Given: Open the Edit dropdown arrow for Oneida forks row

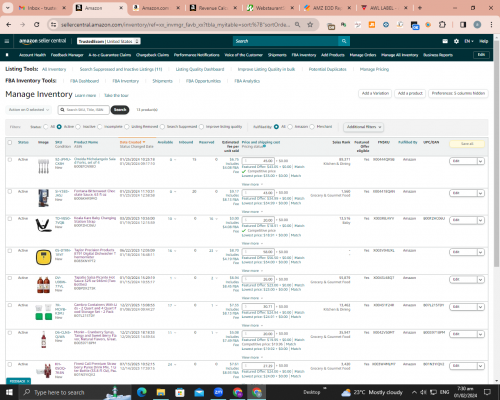Looking at the screenshot, I should coord(480,161).
